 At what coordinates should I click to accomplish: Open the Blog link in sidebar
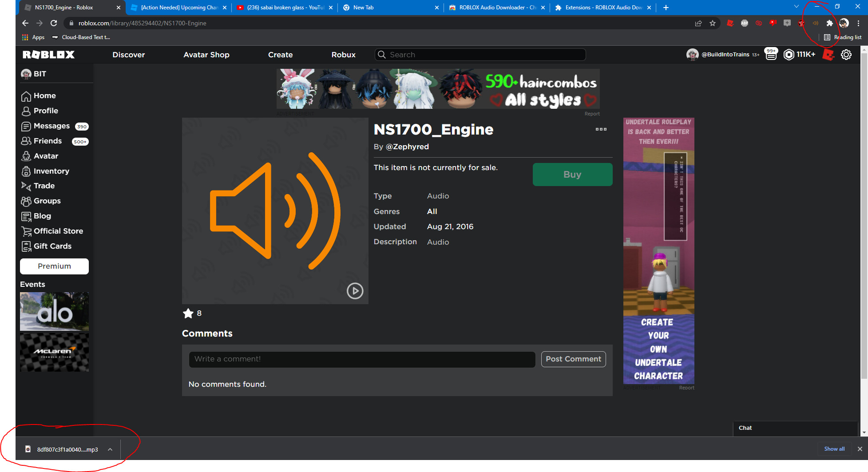(x=42, y=216)
